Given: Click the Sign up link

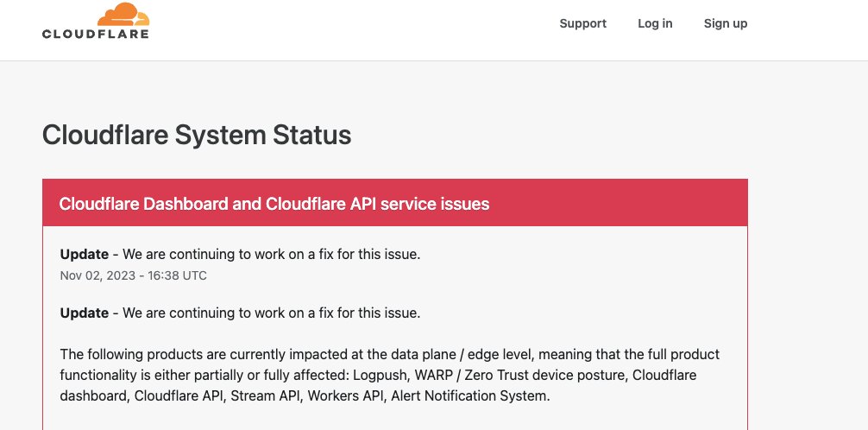Looking at the screenshot, I should (x=725, y=23).
